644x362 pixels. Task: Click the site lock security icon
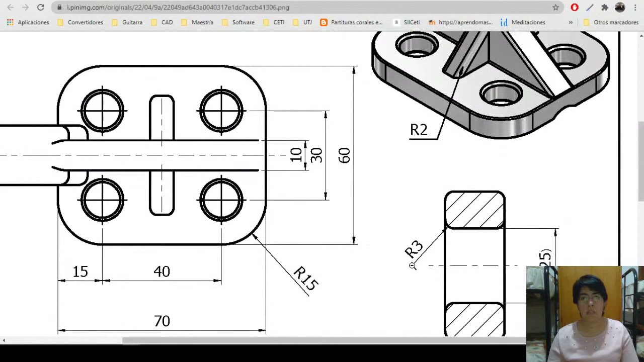pos(60,8)
